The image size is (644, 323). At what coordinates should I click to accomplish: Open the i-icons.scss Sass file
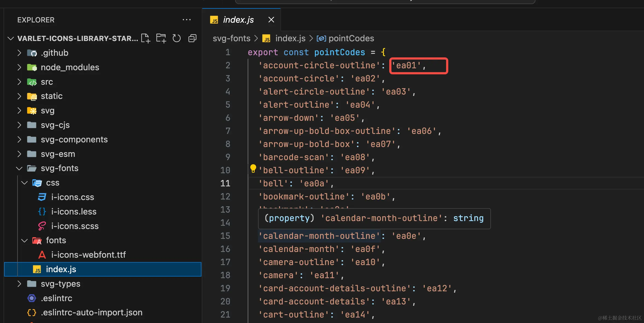point(75,226)
